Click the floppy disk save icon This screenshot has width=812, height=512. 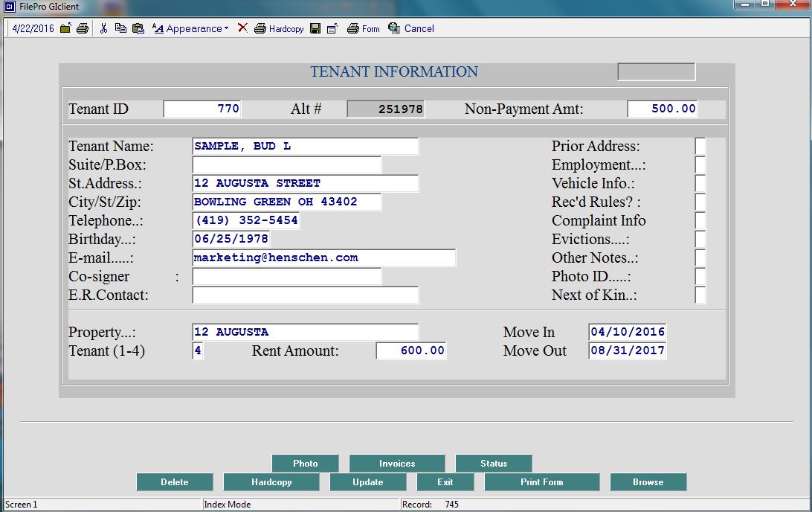tap(315, 28)
